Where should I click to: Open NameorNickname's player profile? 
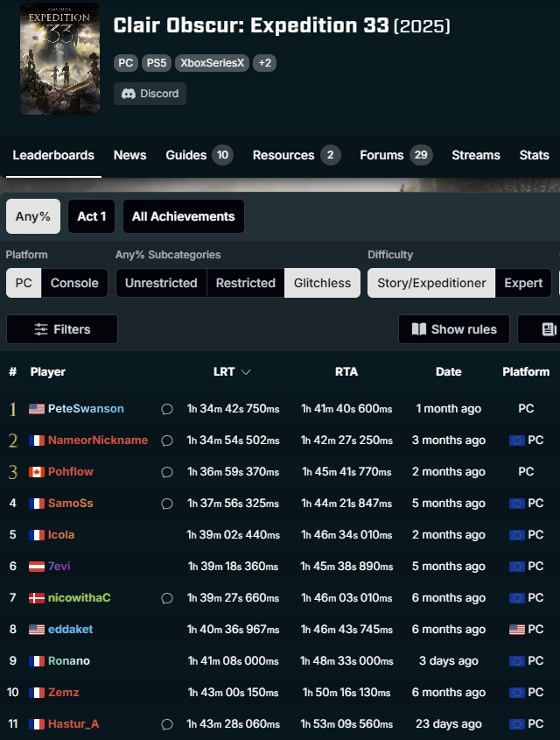point(98,440)
